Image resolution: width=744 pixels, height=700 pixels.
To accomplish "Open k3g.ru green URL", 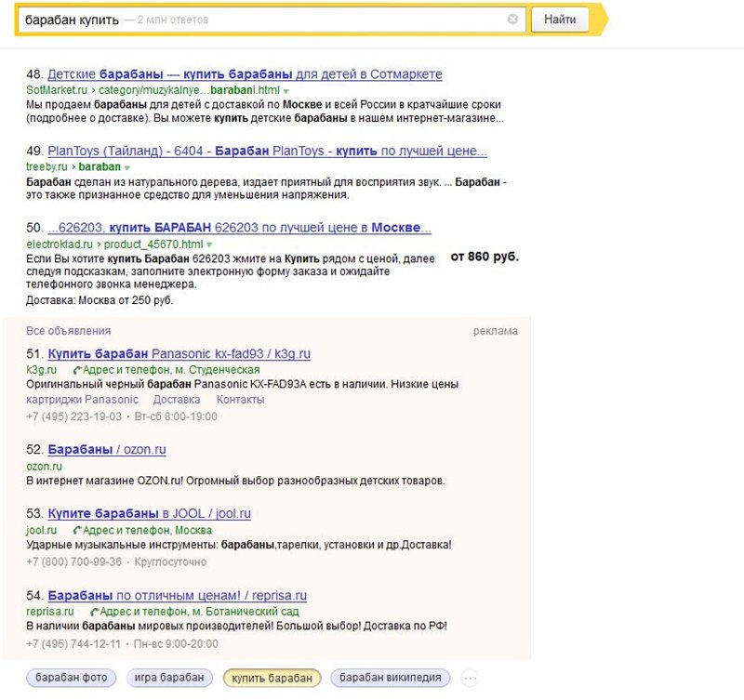I will click(x=41, y=369).
